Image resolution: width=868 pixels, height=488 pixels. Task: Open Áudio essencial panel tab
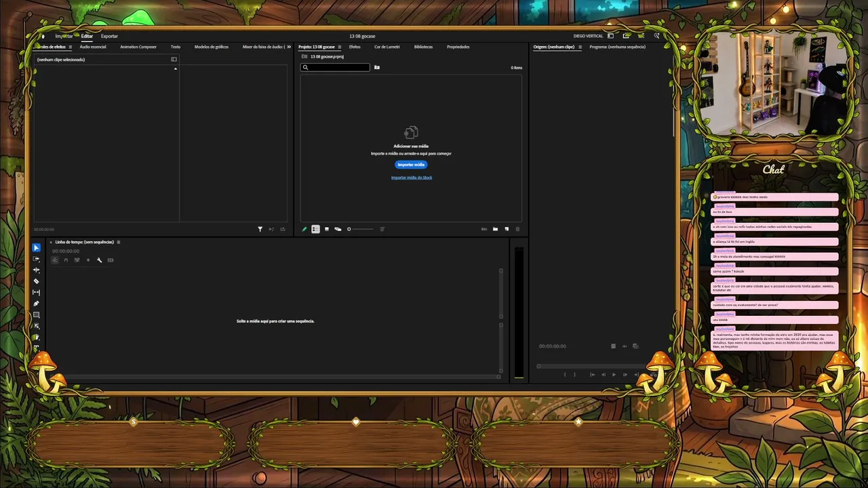tap(93, 47)
